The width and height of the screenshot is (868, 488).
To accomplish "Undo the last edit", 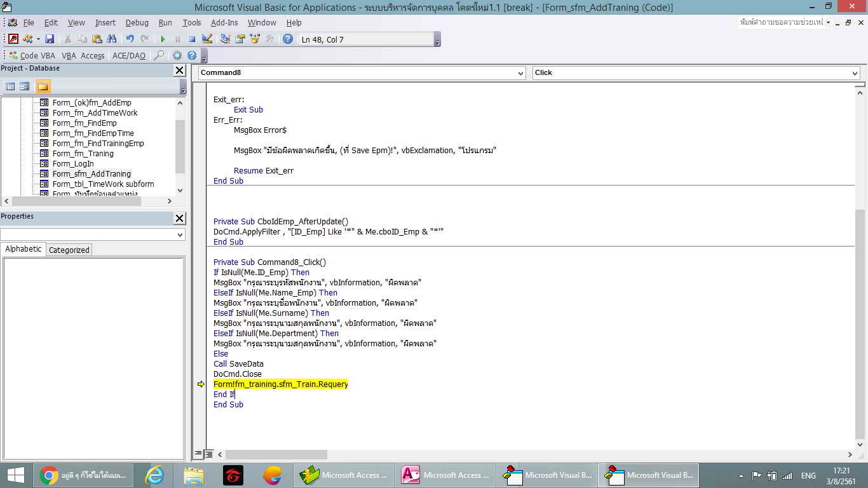I will pyautogui.click(x=130, y=39).
